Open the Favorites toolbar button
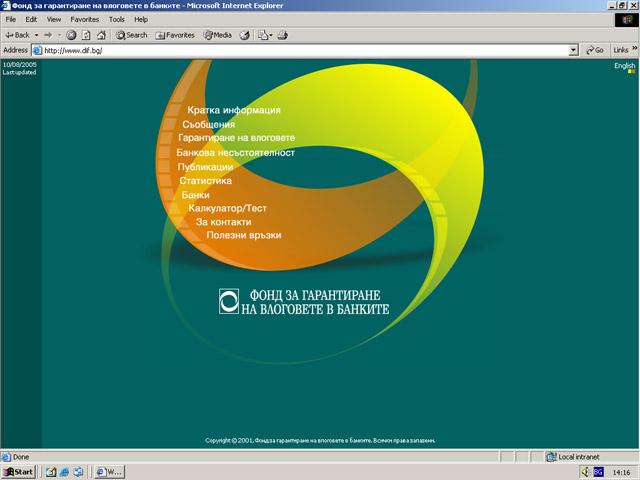 tap(174, 35)
